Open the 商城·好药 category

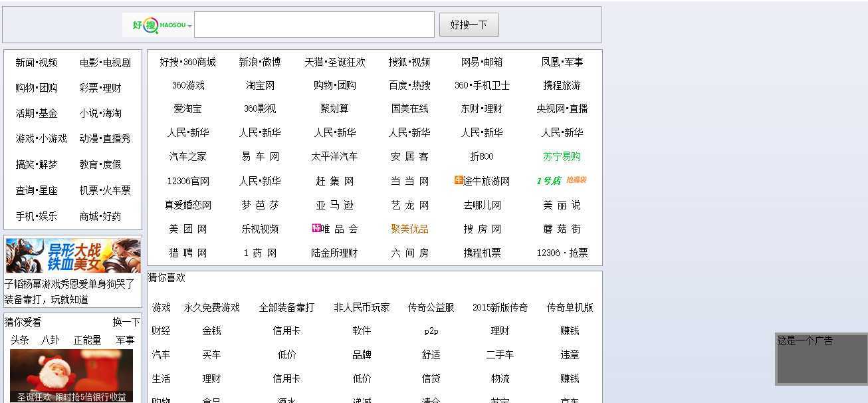(x=100, y=216)
